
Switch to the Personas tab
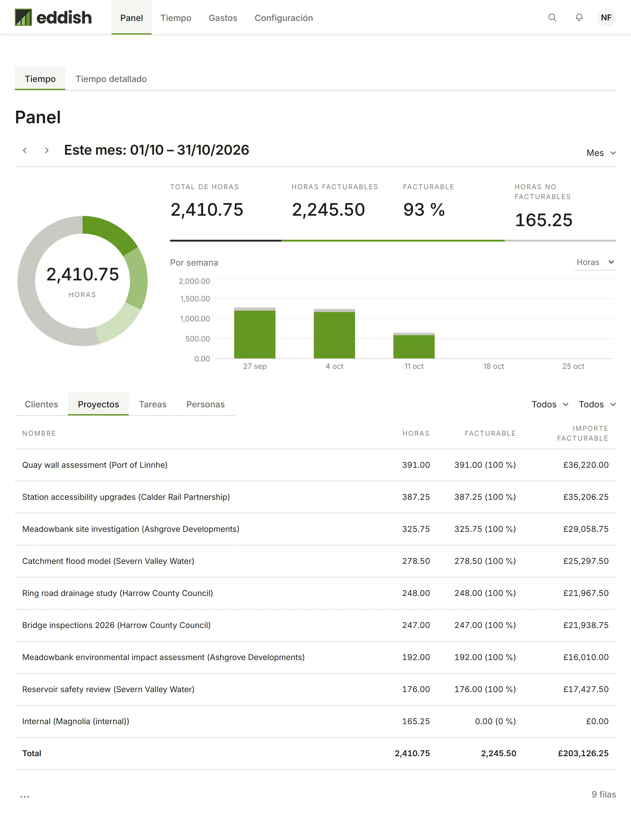[206, 404]
